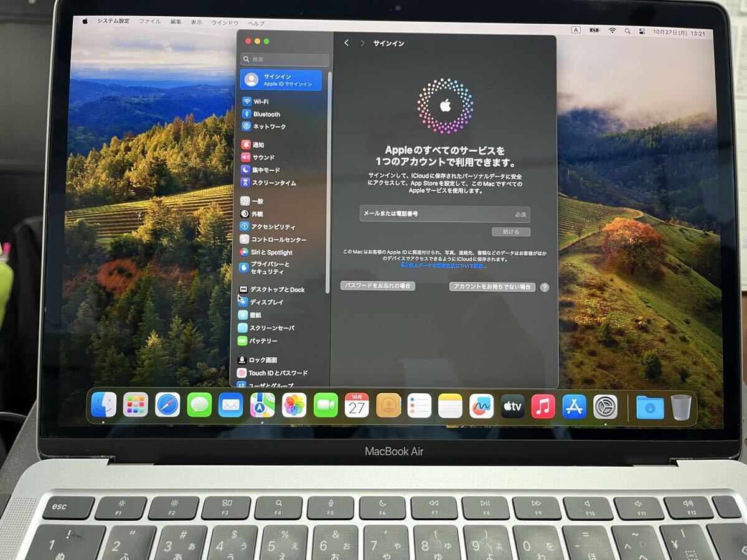Image resolution: width=747 pixels, height=560 pixels.
Task: Open Calendar from the Dock
Action: (357, 405)
